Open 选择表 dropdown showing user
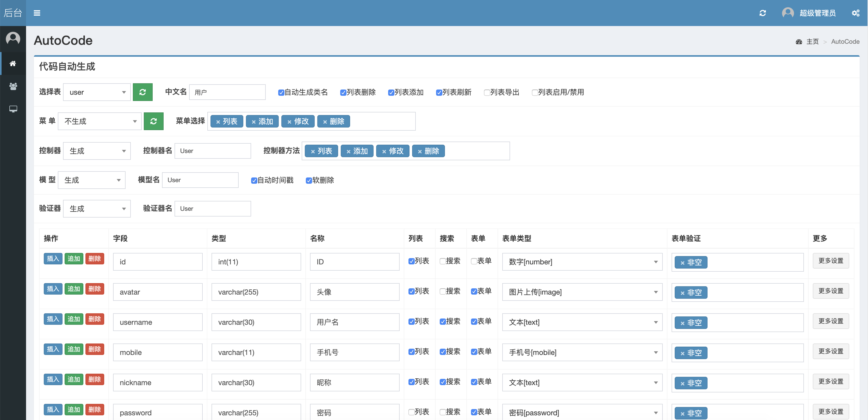 tap(97, 92)
